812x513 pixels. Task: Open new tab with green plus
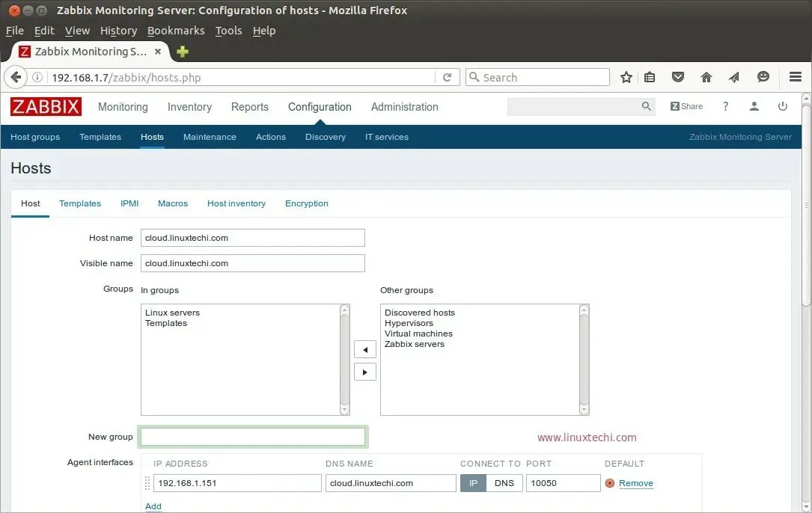point(183,52)
